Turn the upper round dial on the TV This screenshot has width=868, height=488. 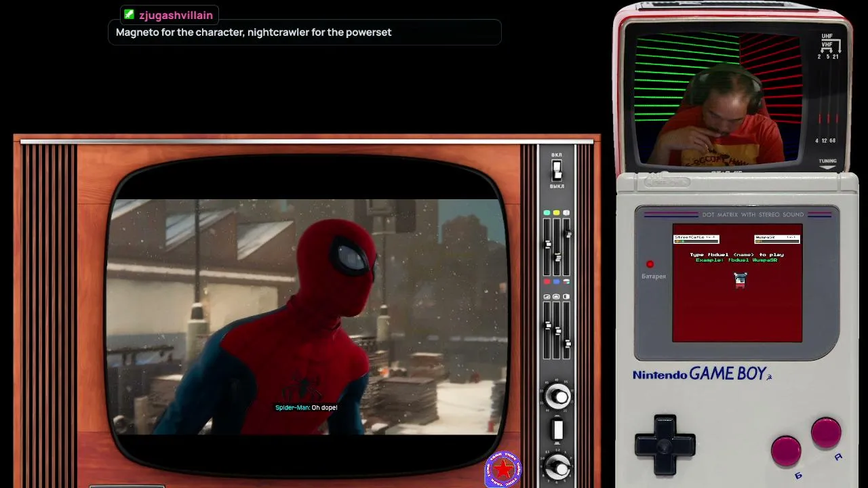(557, 396)
